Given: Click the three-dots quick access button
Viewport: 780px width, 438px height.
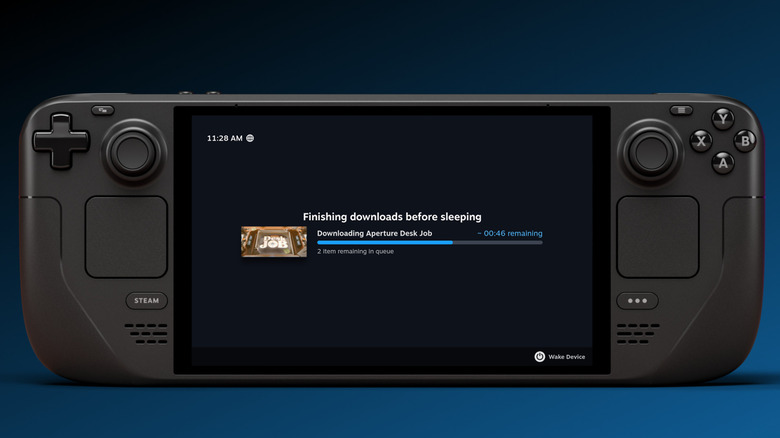Looking at the screenshot, I should [x=637, y=301].
